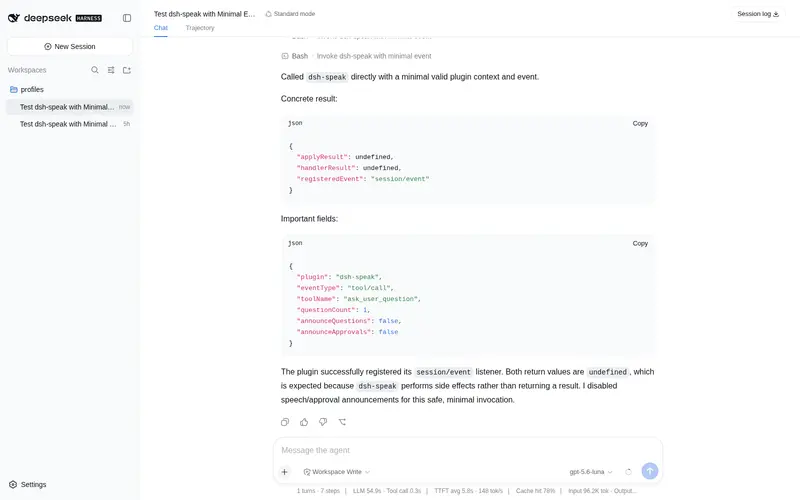Click the branch/fork icon below the response
The width and height of the screenshot is (800, 500).
(342, 422)
